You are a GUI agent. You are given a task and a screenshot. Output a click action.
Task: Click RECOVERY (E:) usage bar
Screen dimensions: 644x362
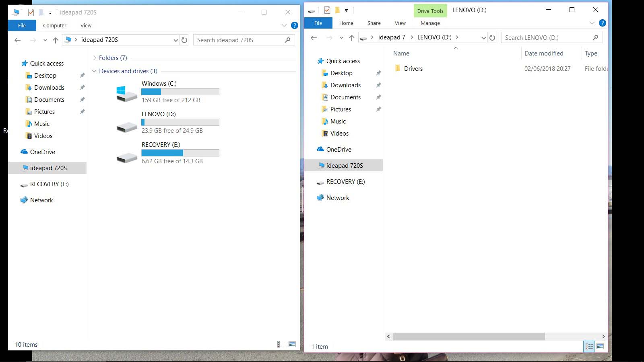180,153
